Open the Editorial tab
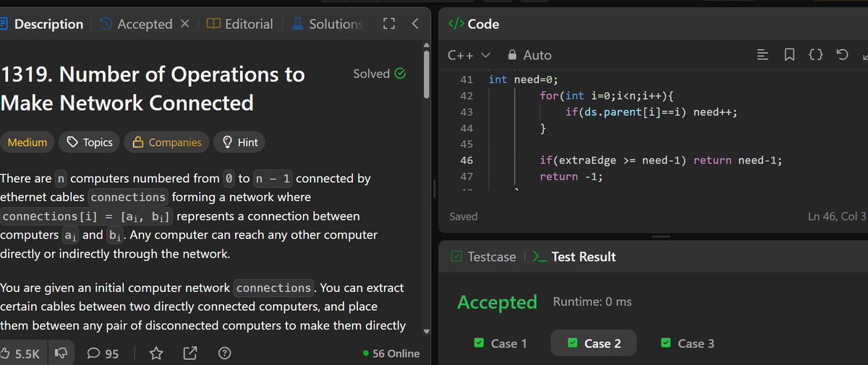Screen dimensions: 868x365 click(x=240, y=24)
